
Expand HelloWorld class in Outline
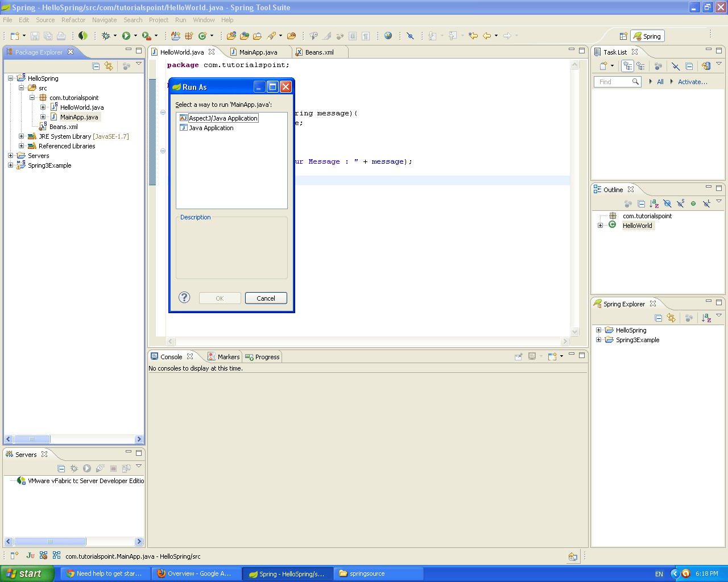point(600,226)
